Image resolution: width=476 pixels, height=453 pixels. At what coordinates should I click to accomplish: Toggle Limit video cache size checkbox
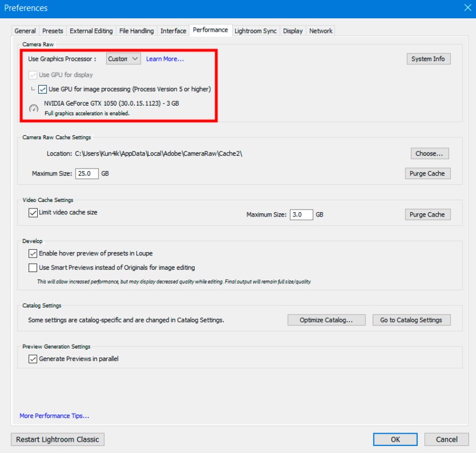[33, 212]
